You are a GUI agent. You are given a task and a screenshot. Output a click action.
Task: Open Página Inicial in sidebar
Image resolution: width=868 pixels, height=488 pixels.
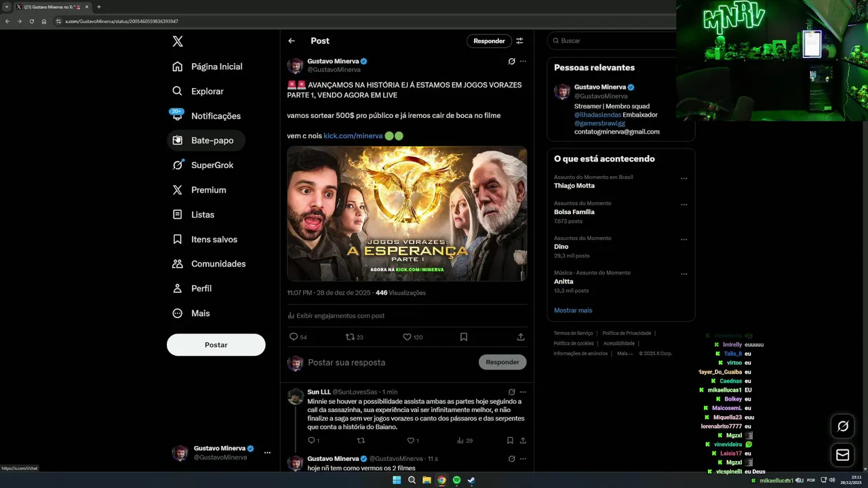tap(208, 66)
